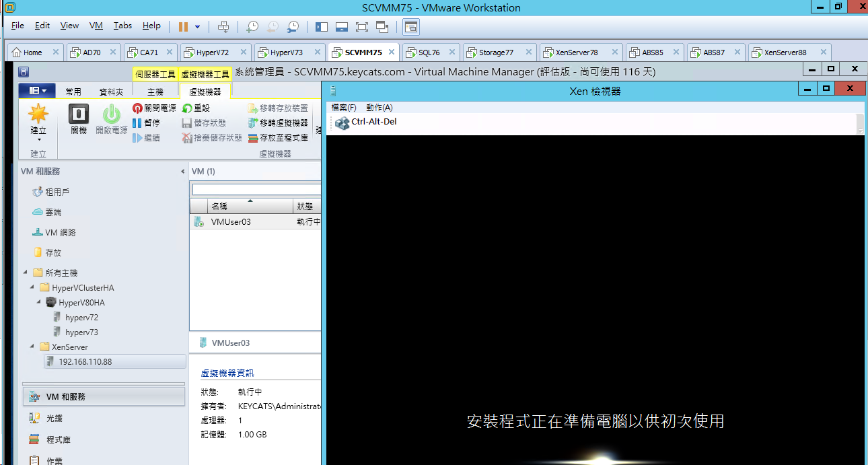Open snapshot manager with the clock-wrench icon
Viewport: 868px width, 465px height.
[293, 26]
